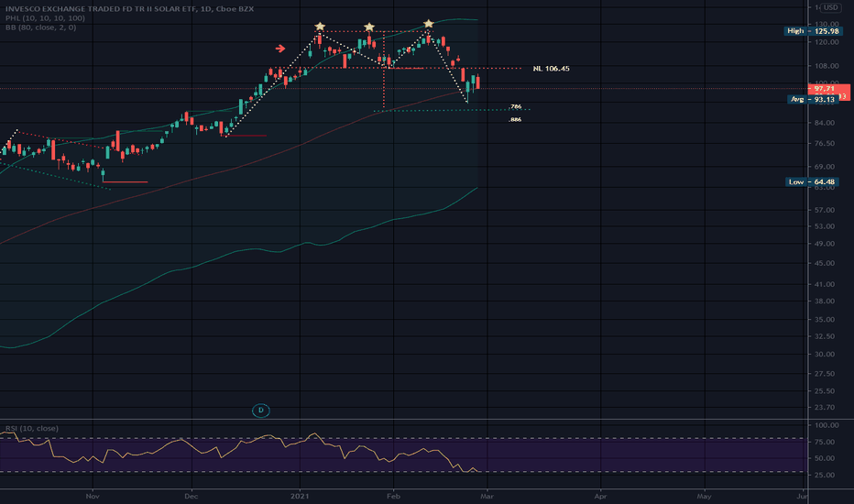Select the .886 Fibonacci level label
The width and height of the screenshot is (854, 504).
[x=515, y=119]
